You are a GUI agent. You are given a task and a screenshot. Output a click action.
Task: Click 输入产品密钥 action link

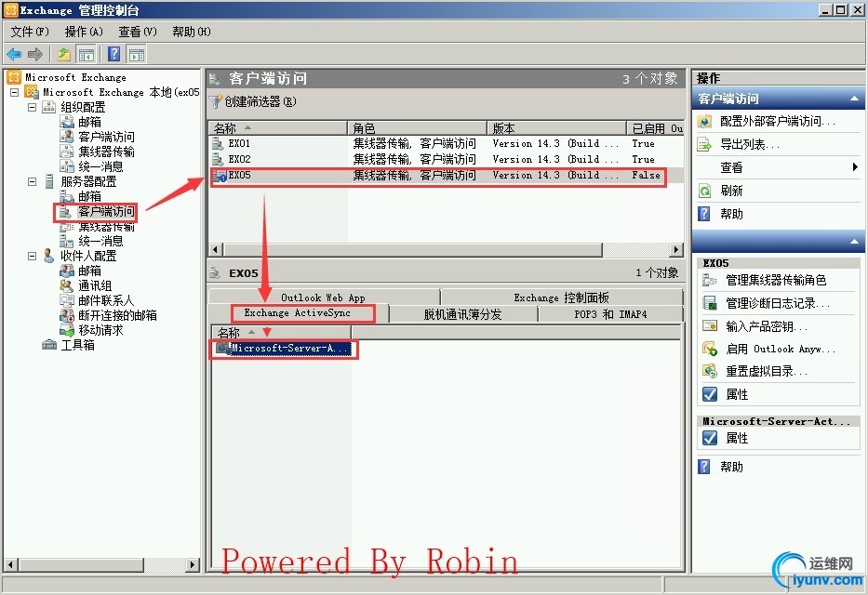point(767,325)
